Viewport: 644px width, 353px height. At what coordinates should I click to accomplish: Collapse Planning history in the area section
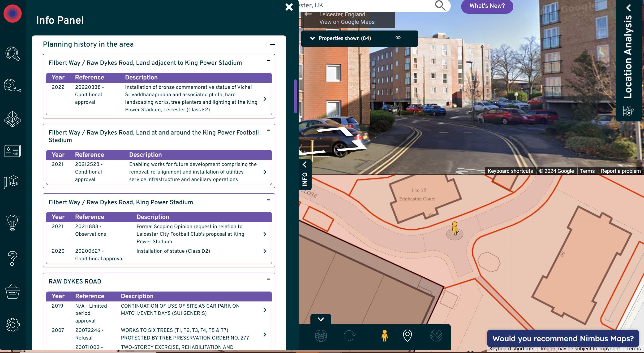tap(273, 45)
